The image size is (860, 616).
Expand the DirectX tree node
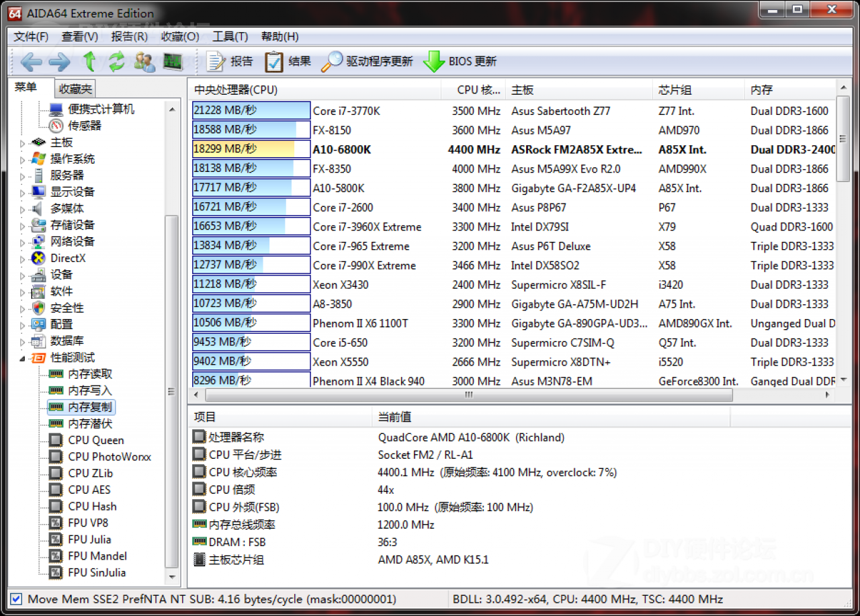click(22, 259)
